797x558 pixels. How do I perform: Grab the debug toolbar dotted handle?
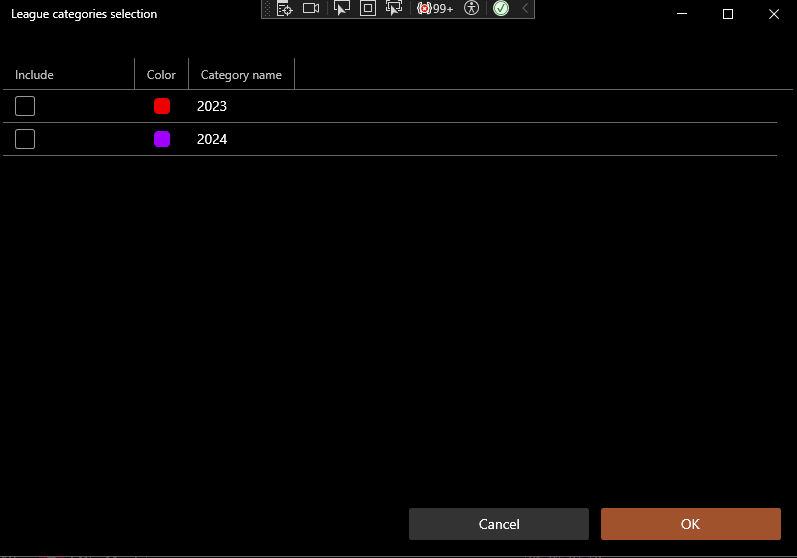coord(267,9)
